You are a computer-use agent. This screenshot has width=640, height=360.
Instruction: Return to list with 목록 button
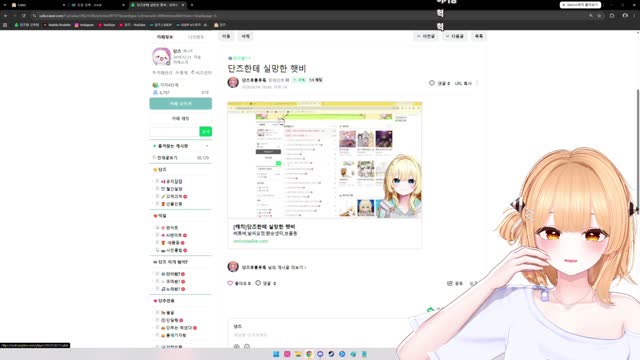(x=479, y=36)
